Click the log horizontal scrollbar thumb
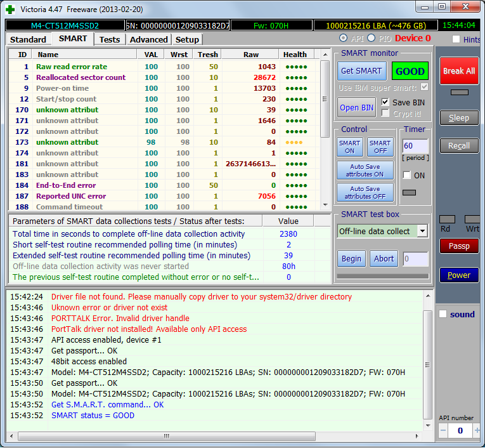Screen dimensions: 485x448 pos(167,436)
